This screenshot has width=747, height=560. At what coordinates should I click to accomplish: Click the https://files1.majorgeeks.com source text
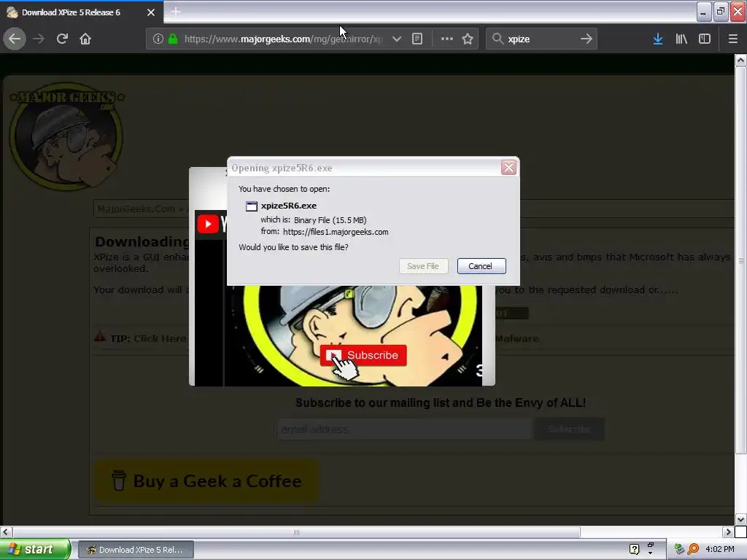tap(336, 232)
